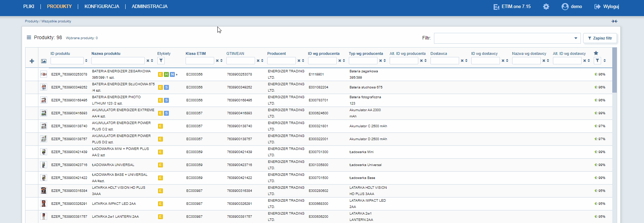Log out using Wyloguj
Screen dimensions: 644x223
click(x=607, y=7)
